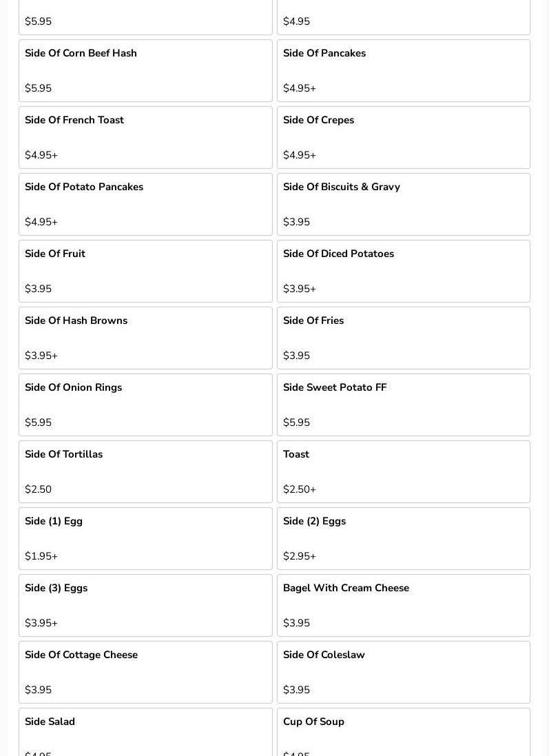
Task: Open Side Of Coleslaw item
Action: [x=403, y=672]
